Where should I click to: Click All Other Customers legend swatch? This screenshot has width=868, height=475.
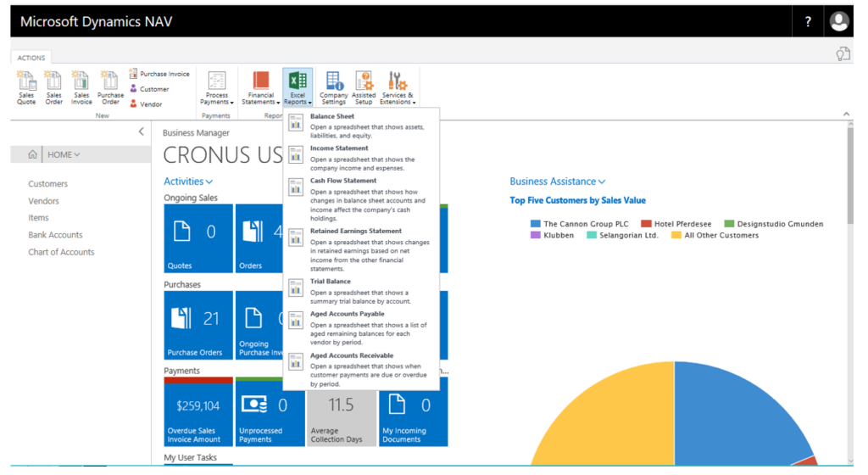pos(676,235)
